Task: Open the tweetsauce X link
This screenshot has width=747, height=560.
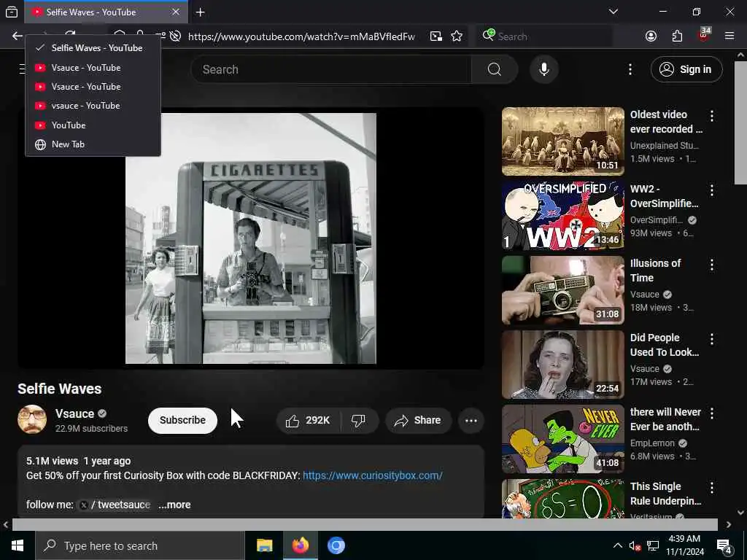Action: 115,505
